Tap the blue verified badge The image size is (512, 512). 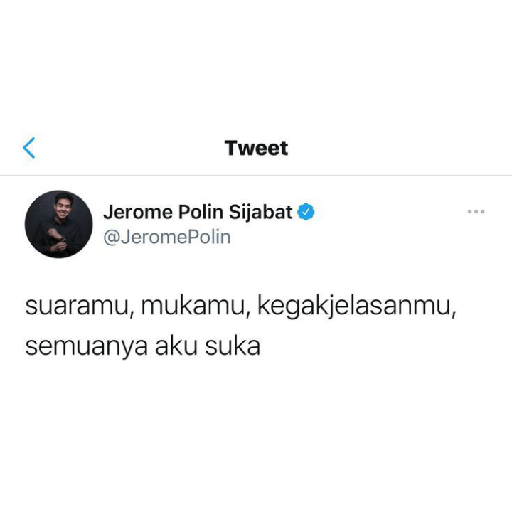(306, 212)
